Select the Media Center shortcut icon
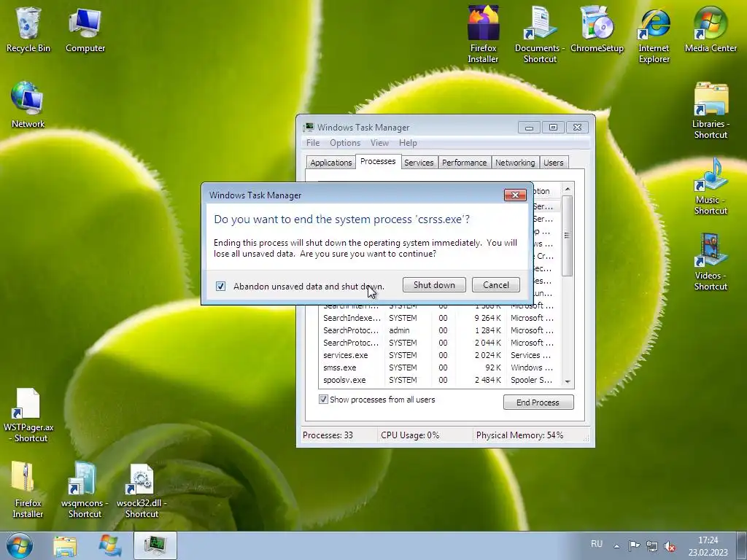This screenshot has width=747, height=560. point(711,29)
